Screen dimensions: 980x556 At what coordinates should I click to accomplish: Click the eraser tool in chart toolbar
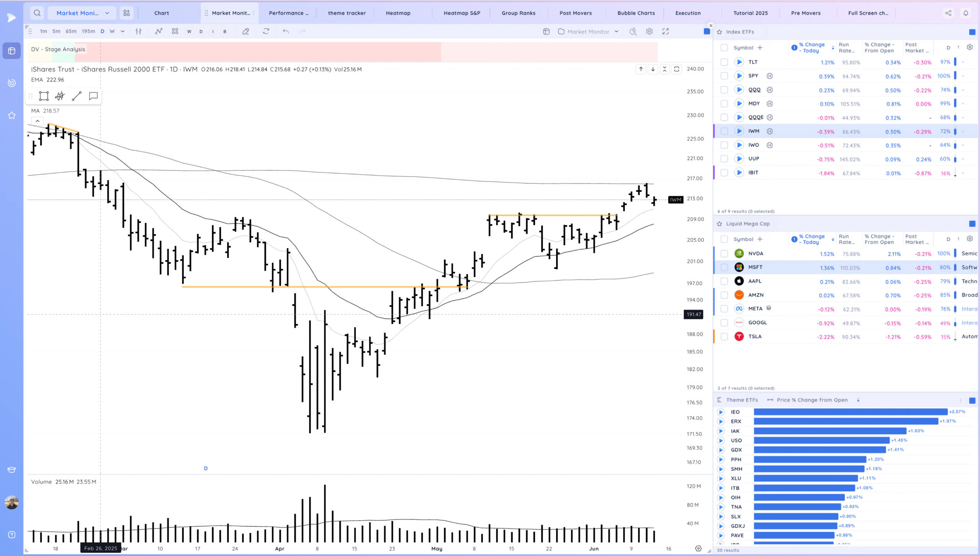246,31
